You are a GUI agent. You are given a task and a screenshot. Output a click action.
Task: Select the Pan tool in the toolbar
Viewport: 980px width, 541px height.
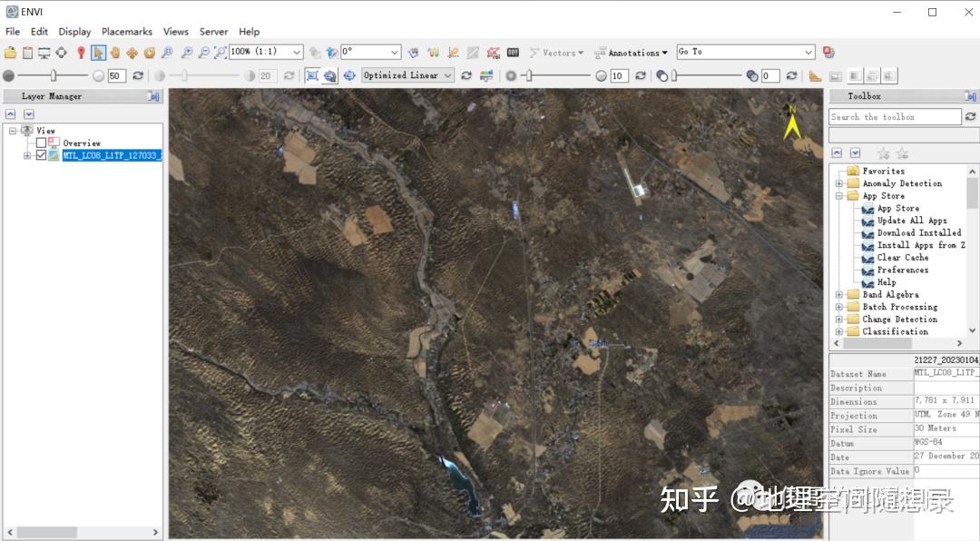tap(114, 52)
